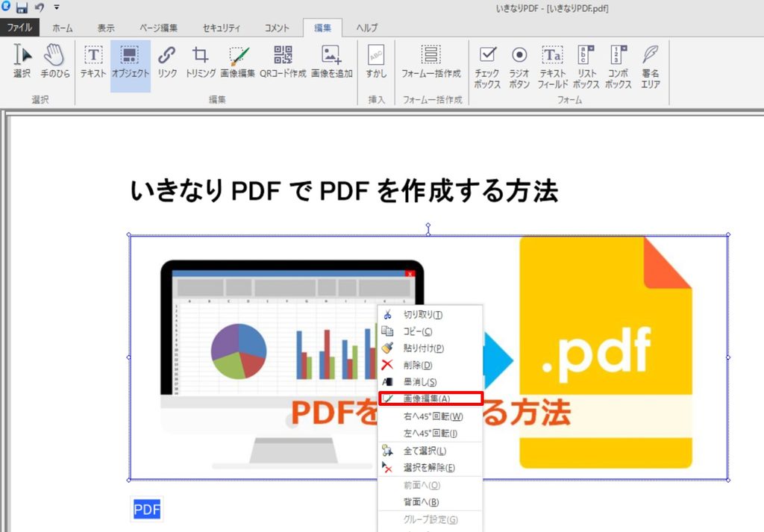Open the ファイル tab
This screenshot has width=764, height=532.
point(19,28)
